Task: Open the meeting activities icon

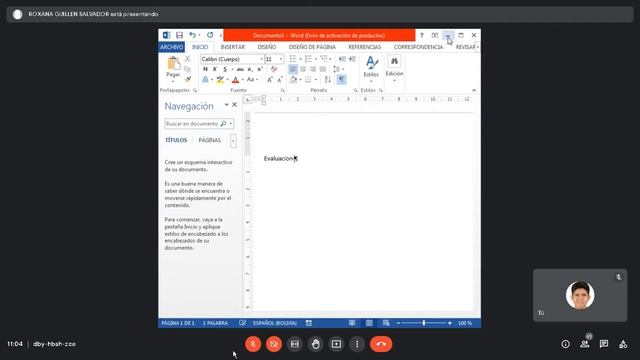Action: click(x=623, y=344)
